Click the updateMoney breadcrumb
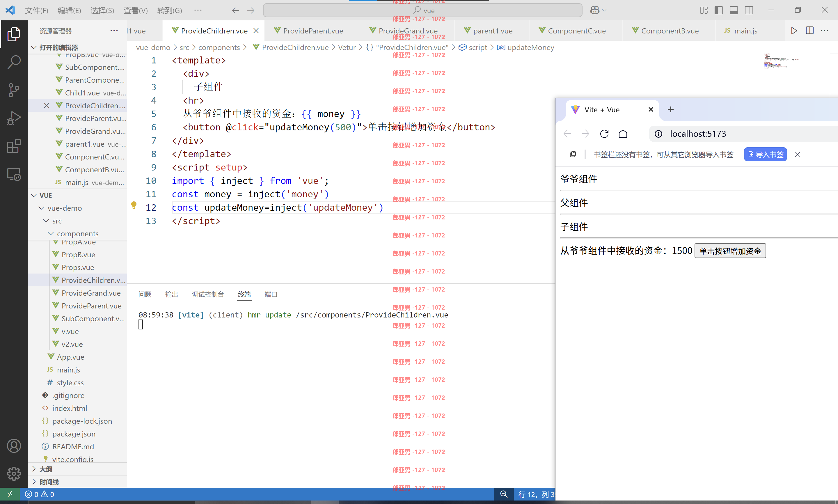 click(530, 47)
